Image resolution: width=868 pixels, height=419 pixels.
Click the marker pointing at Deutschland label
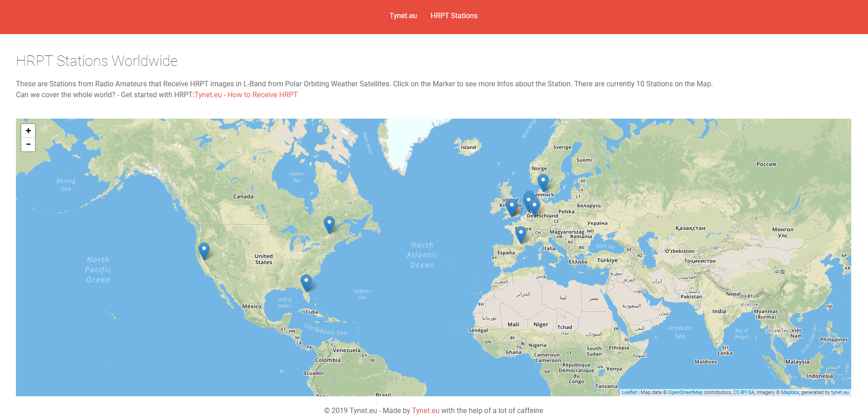(x=535, y=207)
